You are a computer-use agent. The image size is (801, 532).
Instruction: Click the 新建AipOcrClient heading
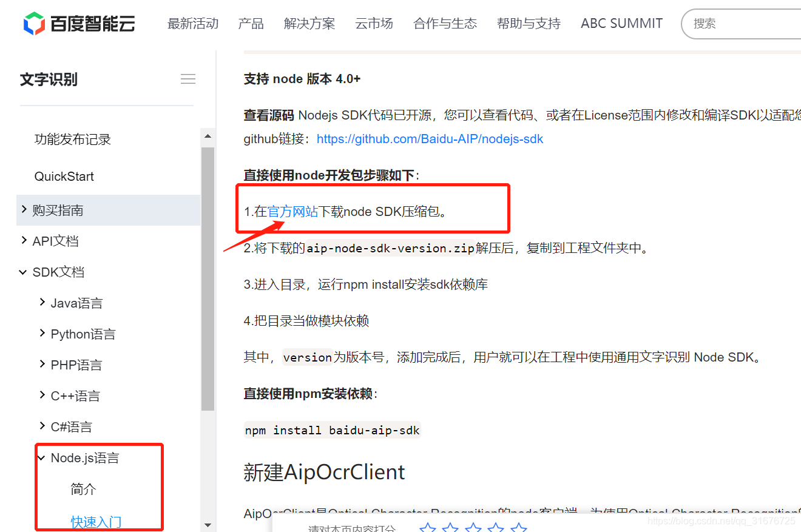[324, 472]
